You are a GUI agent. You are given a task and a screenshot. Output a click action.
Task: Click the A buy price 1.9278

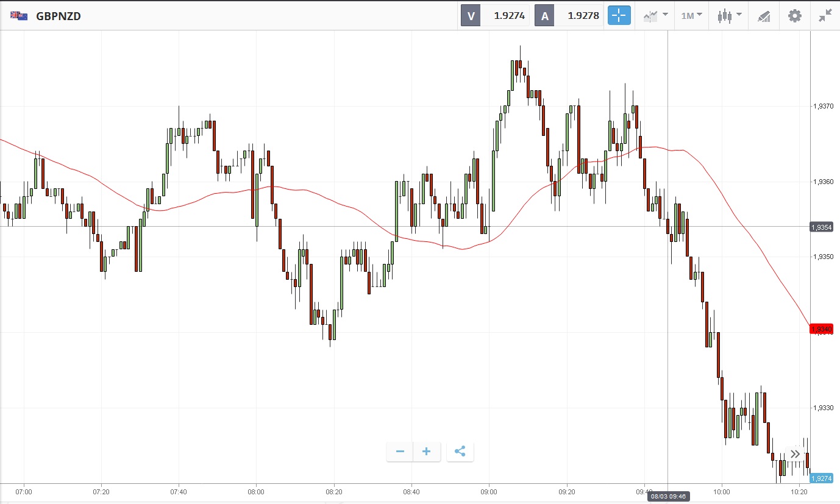click(x=582, y=16)
